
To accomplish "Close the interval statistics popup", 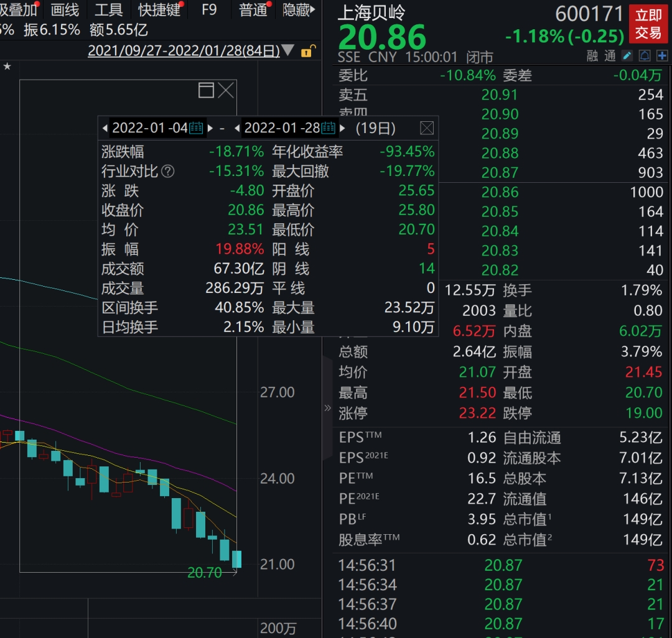I will pyautogui.click(x=427, y=128).
